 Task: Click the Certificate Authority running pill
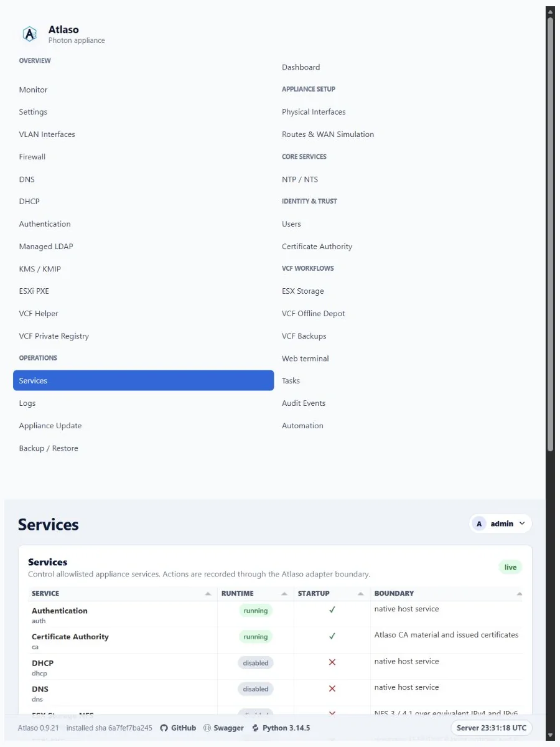click(256, 637)
